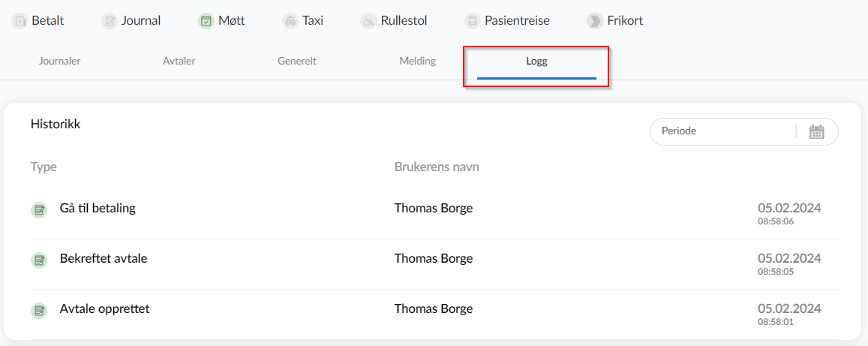Select the Gå til betaling log entry
The image size is (868, 346).
[x=434, y=214]
